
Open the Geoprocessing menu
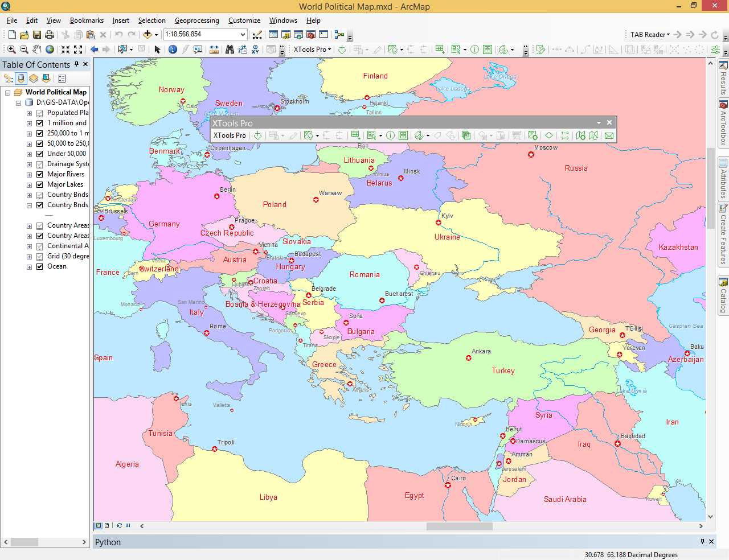pos(196,20)
